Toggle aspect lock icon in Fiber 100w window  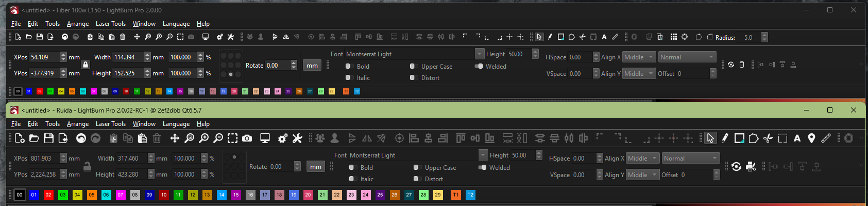click(x=86, y=65)
